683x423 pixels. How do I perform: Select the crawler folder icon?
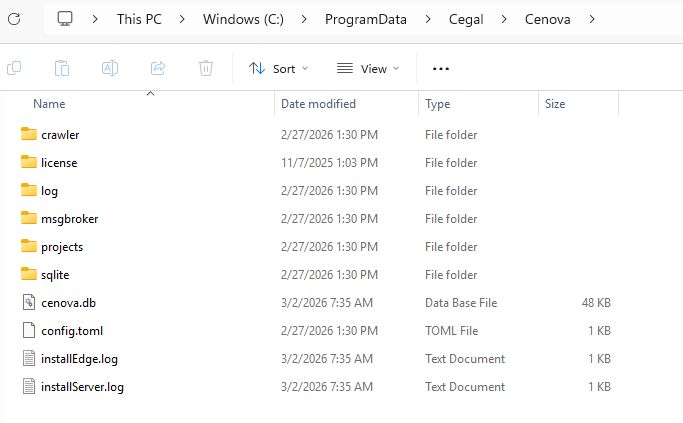point(29,134)
